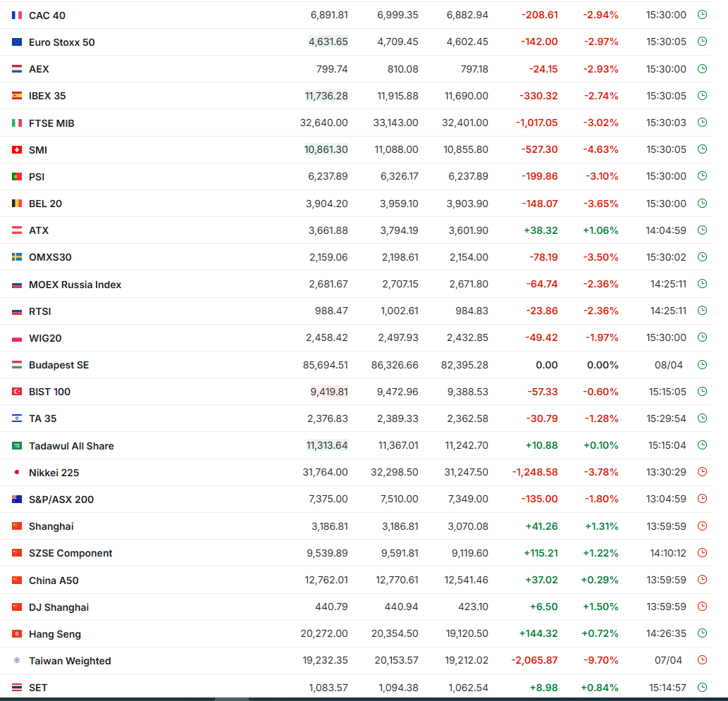
Task: Click the clock icon in AEX row
Action: 703,69
